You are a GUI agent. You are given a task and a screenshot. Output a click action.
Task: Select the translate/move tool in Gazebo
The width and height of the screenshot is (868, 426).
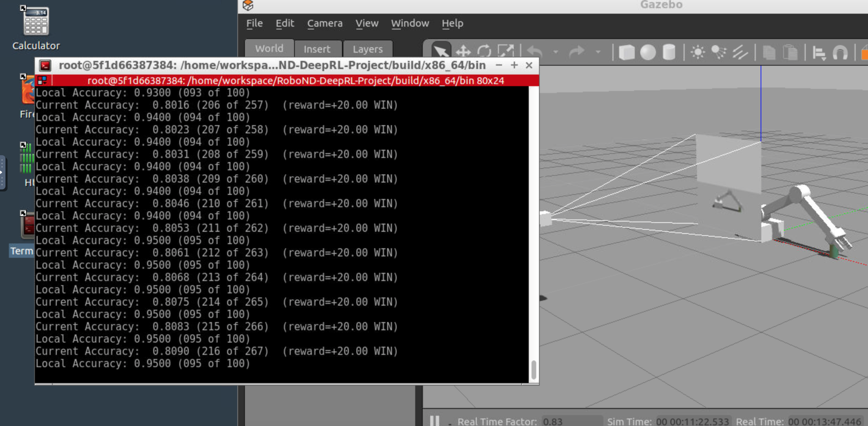(462, 51)
